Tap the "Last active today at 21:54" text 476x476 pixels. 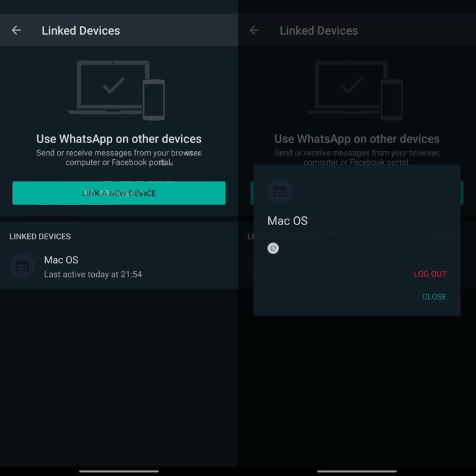93,274
